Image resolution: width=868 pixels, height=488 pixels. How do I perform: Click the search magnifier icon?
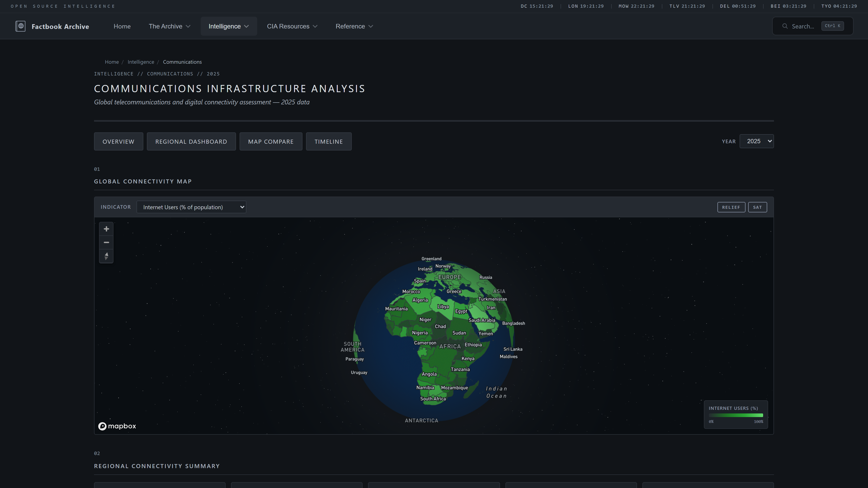pos(785,26)
